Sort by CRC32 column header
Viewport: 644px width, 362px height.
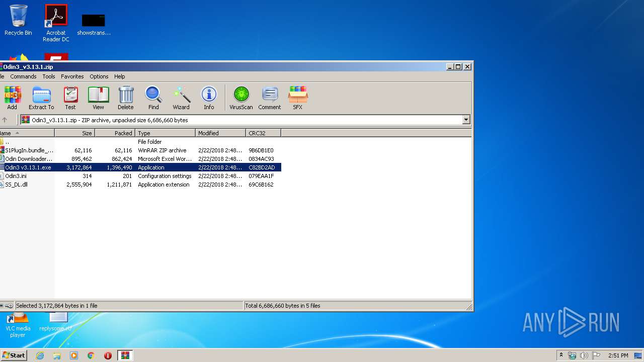pos(264,133)
